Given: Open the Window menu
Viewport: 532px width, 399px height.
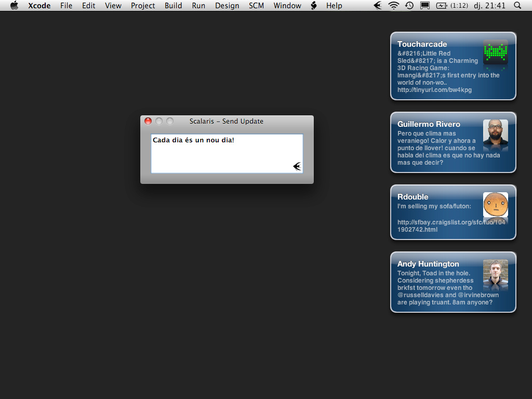Looking at the screenshot, I should pyautogui.click(x=287, y=6).
